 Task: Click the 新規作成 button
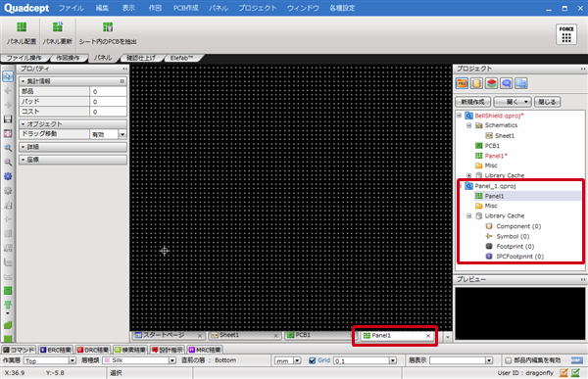pos(472,102)
